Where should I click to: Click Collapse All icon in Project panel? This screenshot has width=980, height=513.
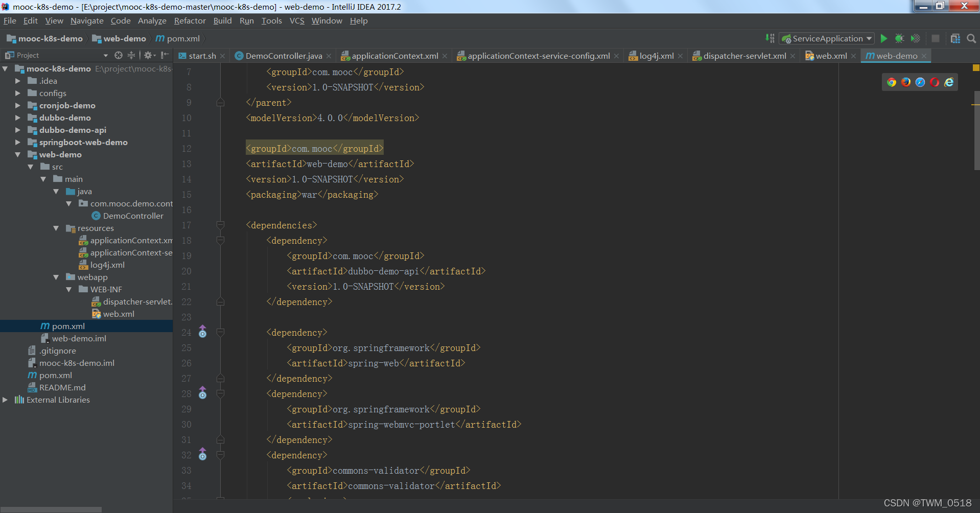click(131, 55)
